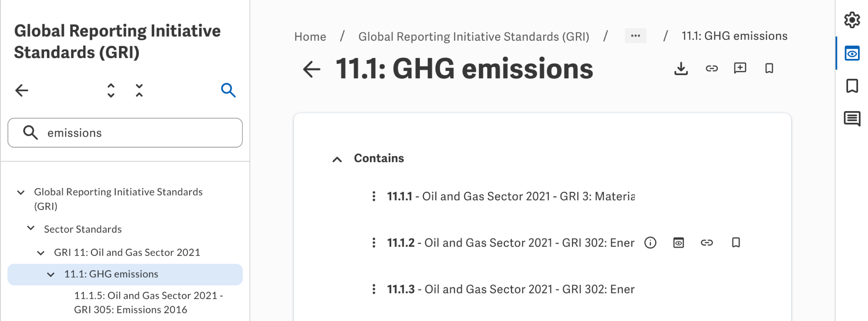Click the sidebar title Global Reporting Initiative Standards
This screenshot has height=321, width=868.
[x=117, y=41]
